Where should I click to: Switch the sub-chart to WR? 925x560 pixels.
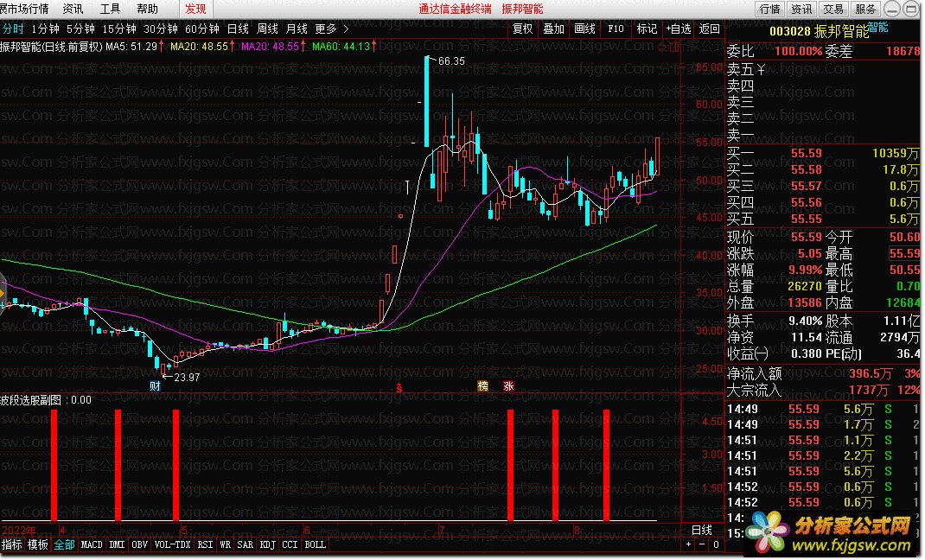pyautogui.click(x=226, y=545)
